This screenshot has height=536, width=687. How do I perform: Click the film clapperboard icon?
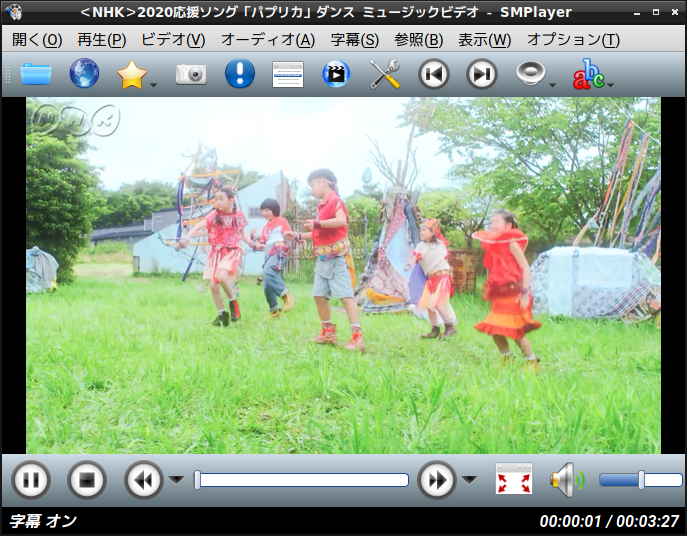pos(336,74)
